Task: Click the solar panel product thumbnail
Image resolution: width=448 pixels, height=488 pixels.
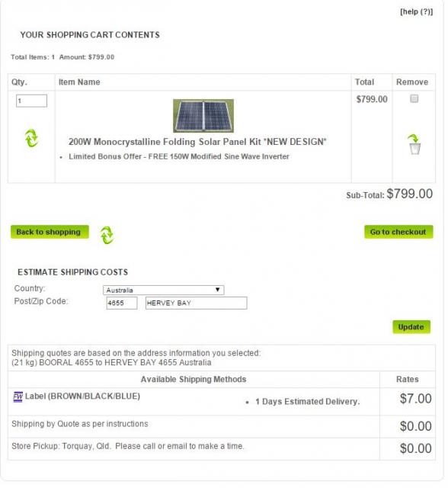Action: pyautogui.click(x=203, y=115)
